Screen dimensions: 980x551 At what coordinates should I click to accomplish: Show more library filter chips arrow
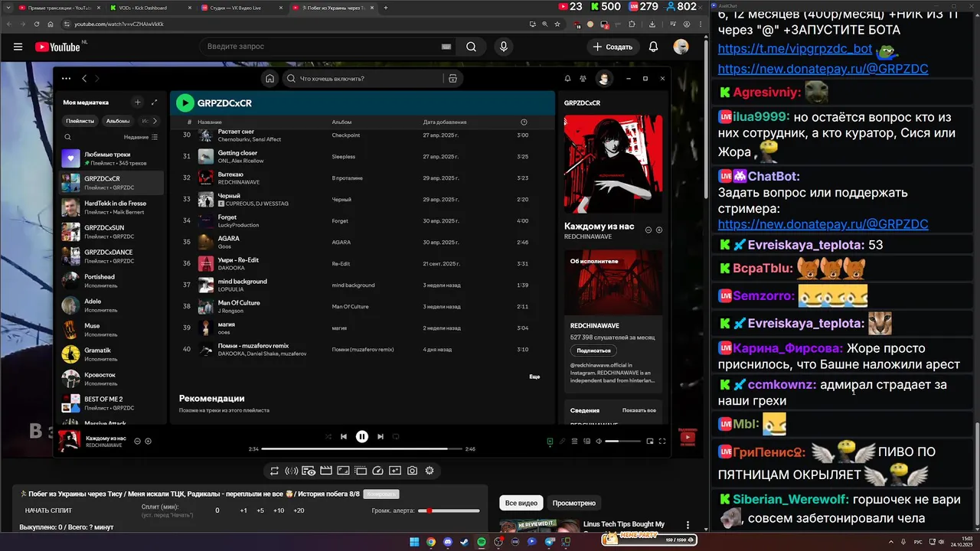click(155, 121)
